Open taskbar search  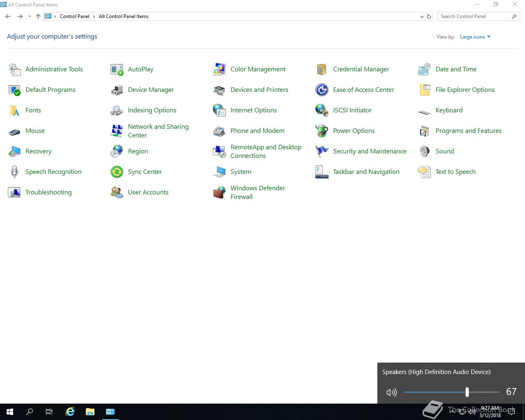[x=30, y=412]
